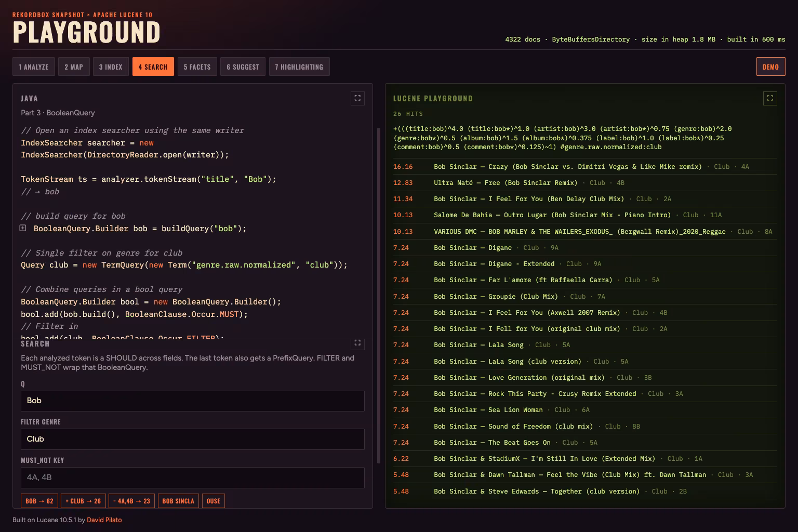Switch to the 6 Suggest tab
The image size is (798, 532).
click(243, 66)
